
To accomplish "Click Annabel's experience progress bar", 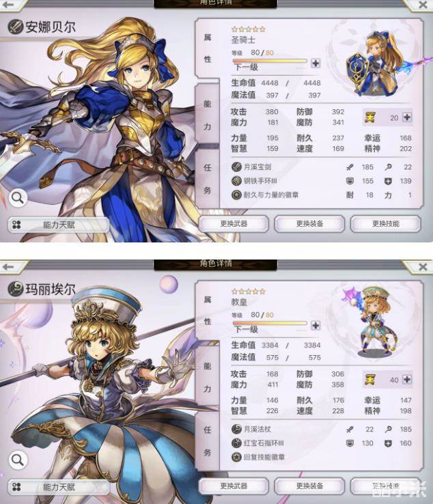I will 270,61.
